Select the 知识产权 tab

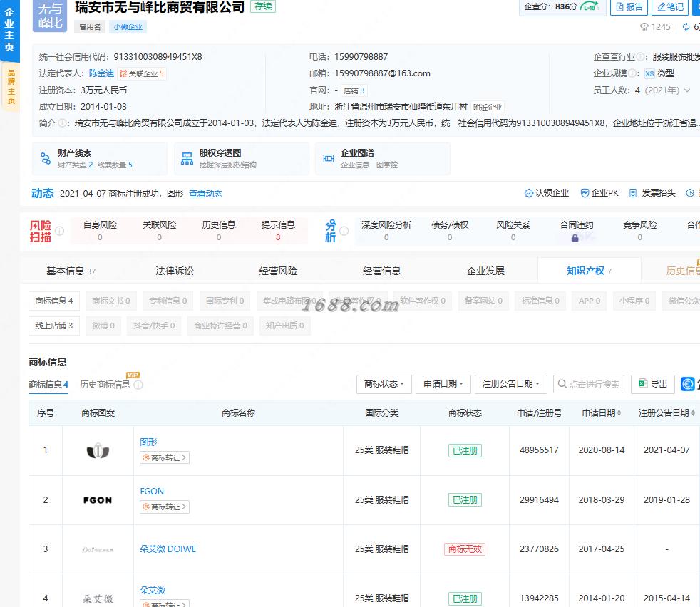pyautogui.click(x=589, y=271)
